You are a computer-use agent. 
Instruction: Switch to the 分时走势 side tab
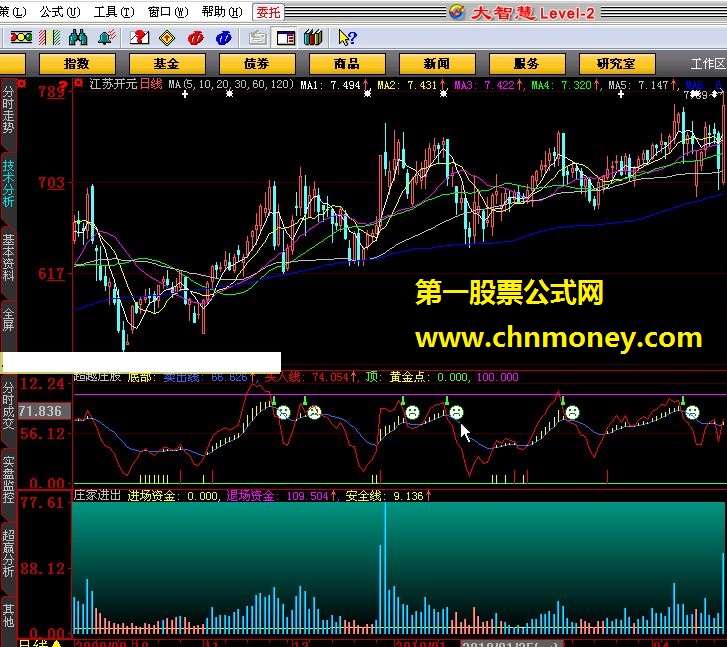(x=8, y=111)
